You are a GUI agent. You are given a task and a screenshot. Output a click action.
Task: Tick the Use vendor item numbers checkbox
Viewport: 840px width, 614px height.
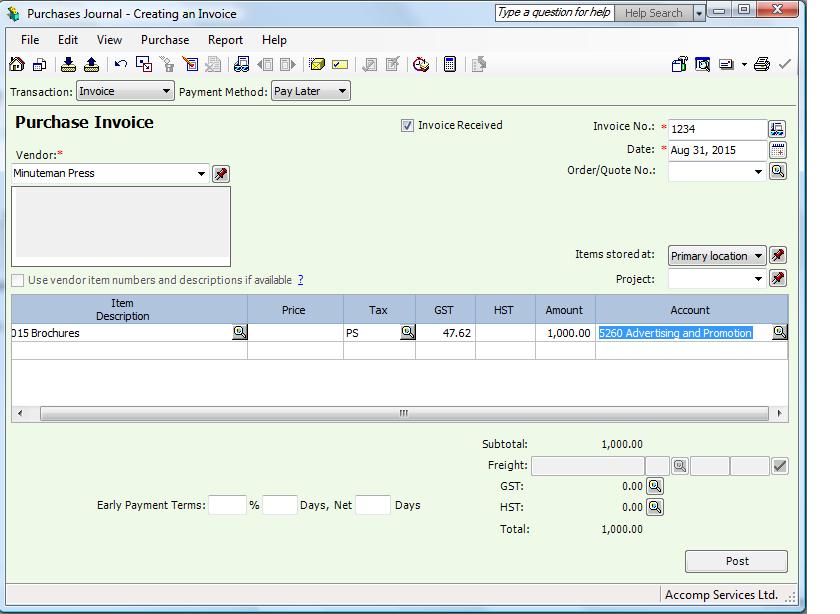18,280
